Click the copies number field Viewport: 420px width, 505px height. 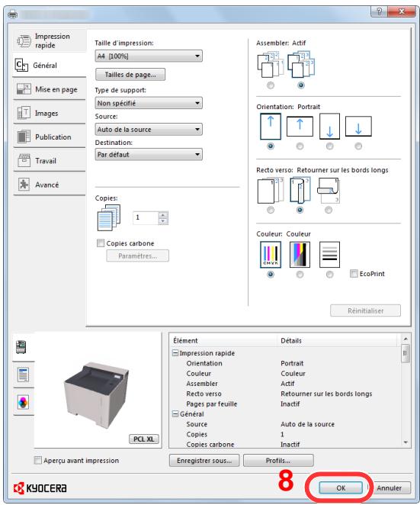[146, 217]
